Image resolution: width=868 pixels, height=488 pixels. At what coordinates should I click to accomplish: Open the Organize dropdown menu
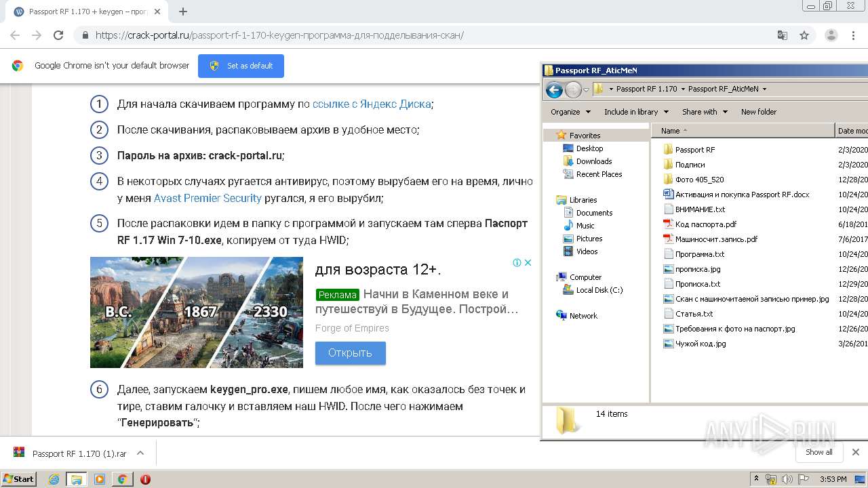[570, 112]
